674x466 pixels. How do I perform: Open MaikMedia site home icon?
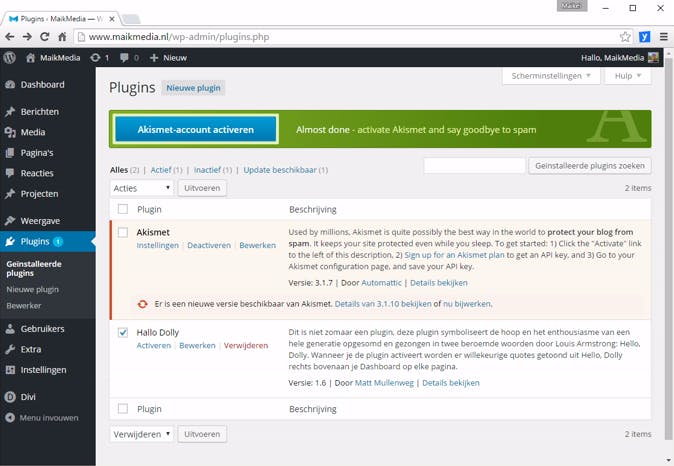30,58
